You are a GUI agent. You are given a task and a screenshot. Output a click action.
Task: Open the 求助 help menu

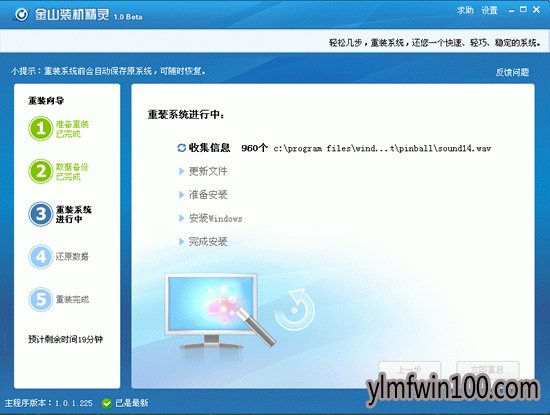(x=465, y=11)
